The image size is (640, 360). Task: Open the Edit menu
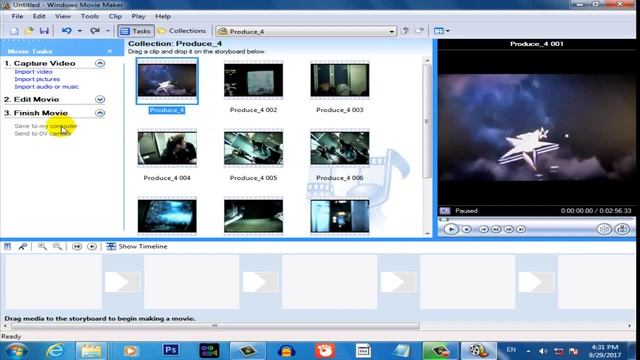(39, 16)
